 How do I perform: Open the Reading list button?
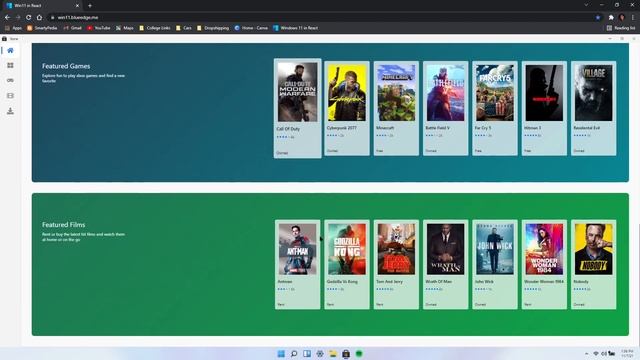621,28
